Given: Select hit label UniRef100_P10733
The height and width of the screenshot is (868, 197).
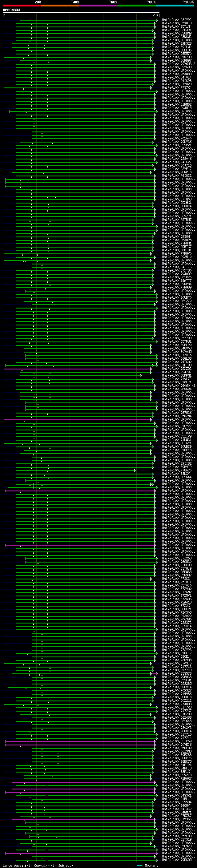Looking at the screenshot, I should click(177, 57).
